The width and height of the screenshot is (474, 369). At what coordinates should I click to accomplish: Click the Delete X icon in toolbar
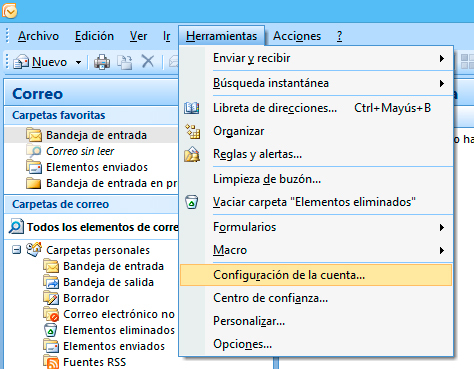pos(148,62)
